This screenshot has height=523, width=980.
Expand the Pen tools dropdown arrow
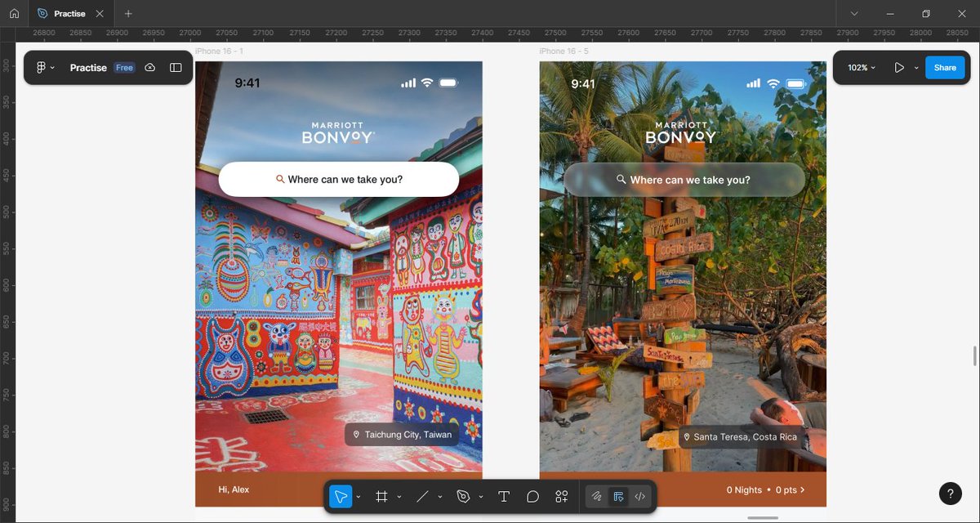(480, 497)
